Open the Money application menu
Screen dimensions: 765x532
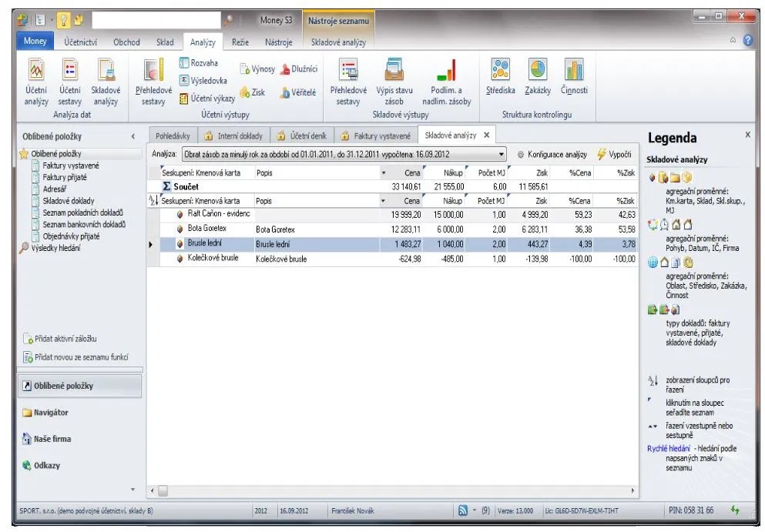35,41
